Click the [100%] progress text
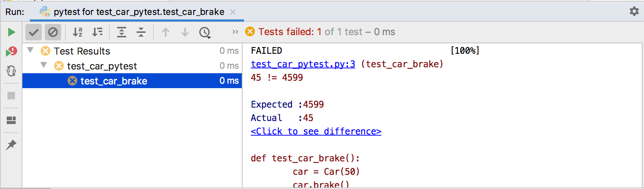644x189 pixels. 465,50
